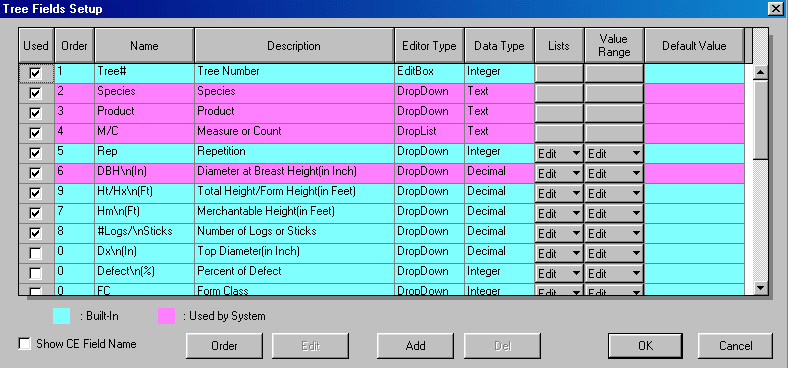Open the Lists Edit dropdown for Rep
This screenshot has width=789, height=368.
pos(559,154)
